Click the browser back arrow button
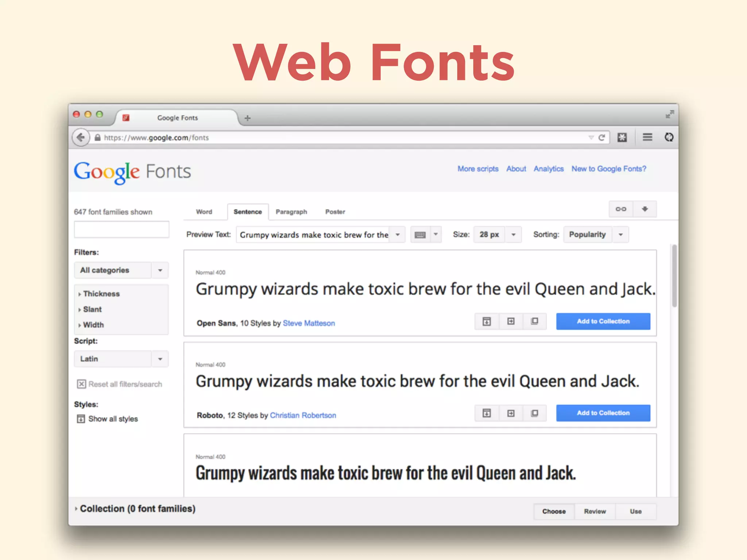The image size is (747, 560). (81, 137)
